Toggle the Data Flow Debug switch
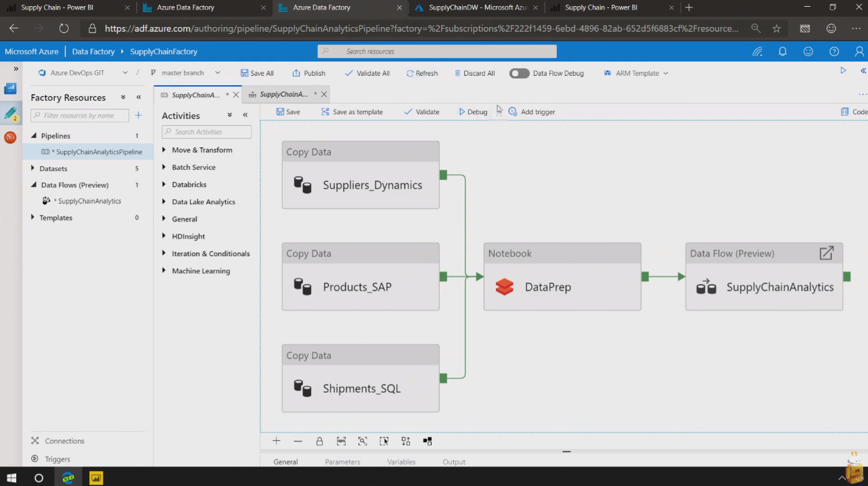 (x=519, y=73)
